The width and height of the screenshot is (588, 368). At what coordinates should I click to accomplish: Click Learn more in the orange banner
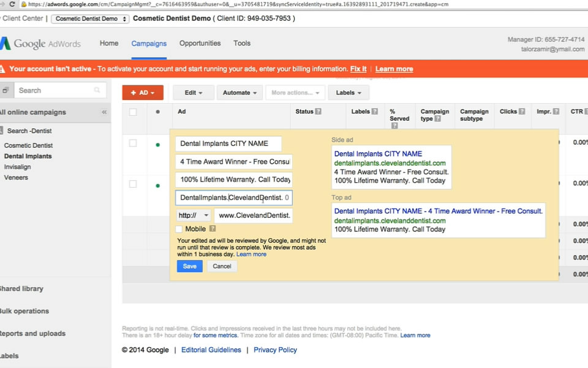pyautogui.click(x=394, y=69)
